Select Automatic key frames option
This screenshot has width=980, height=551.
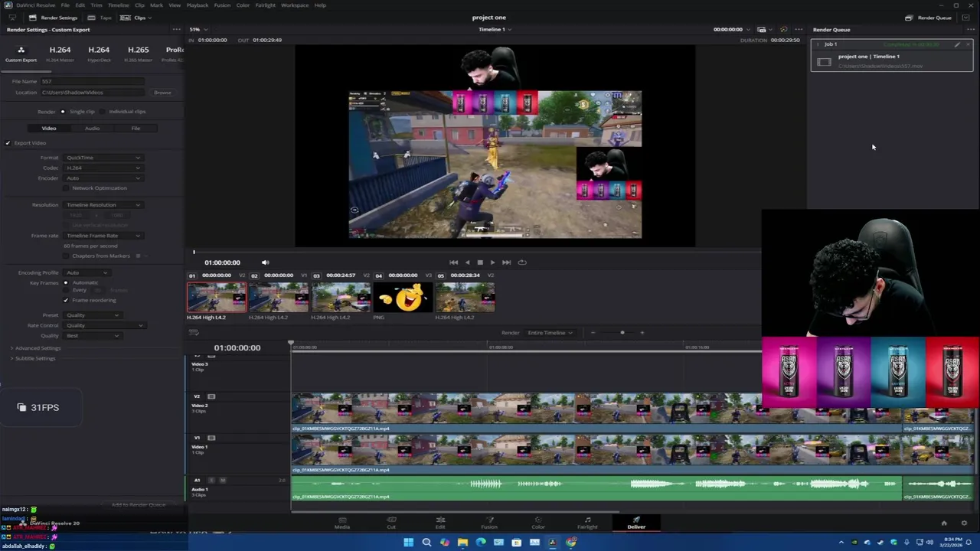coord(66,283)
